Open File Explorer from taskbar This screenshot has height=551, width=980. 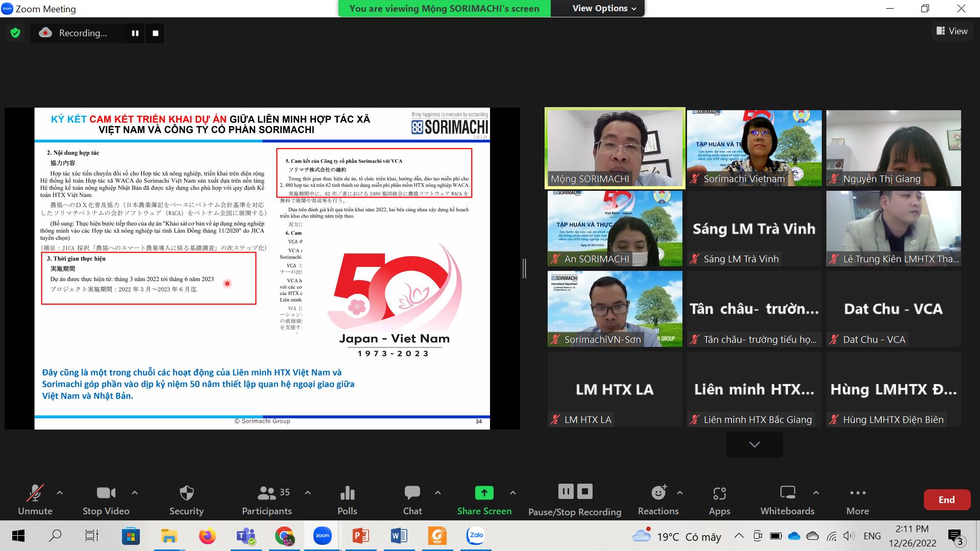tap(169, 536)
